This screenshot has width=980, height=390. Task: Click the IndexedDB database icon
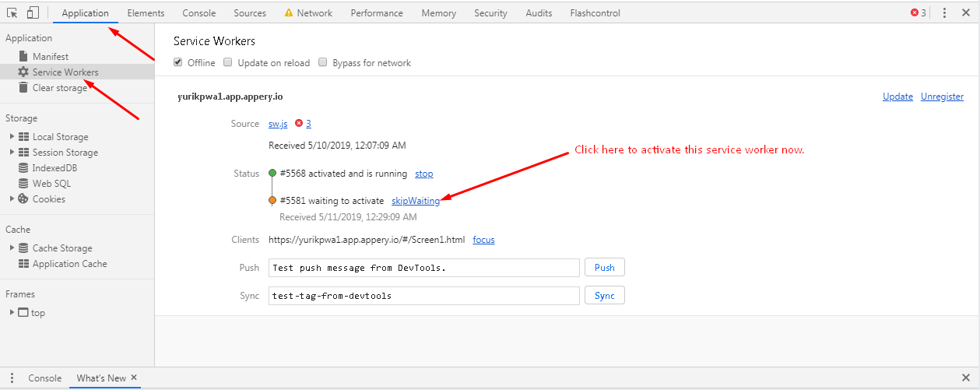(x=23, y=168)
